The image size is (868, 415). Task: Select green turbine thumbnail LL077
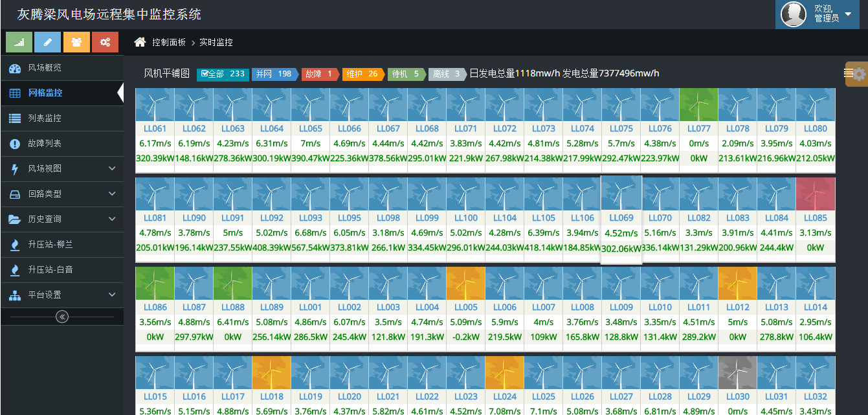point(699,105)
